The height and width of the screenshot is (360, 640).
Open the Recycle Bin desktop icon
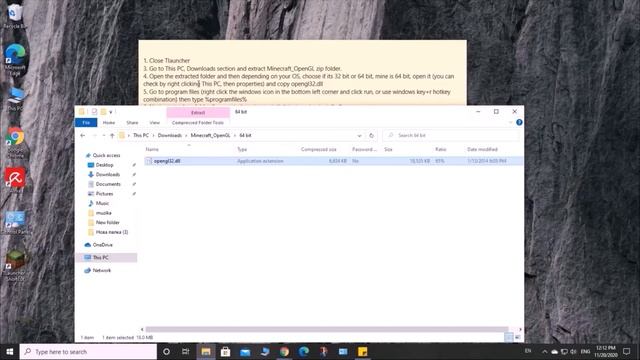[x=15, y=16]
